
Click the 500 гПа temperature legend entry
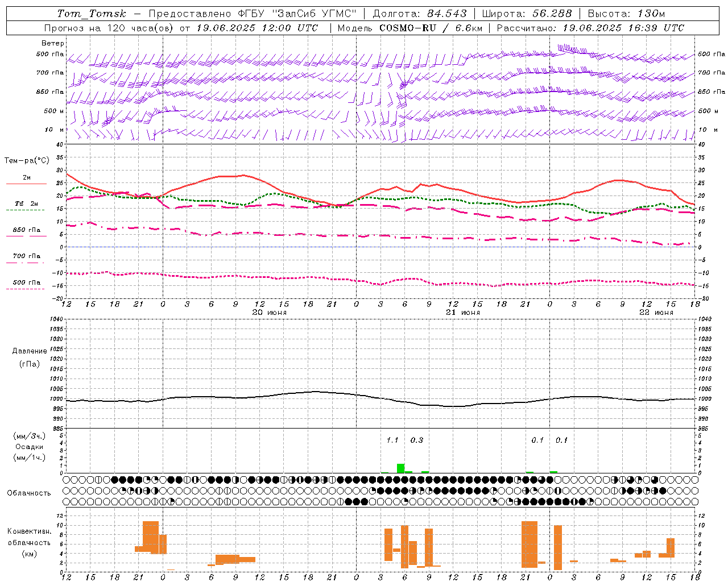coord(27,282)
